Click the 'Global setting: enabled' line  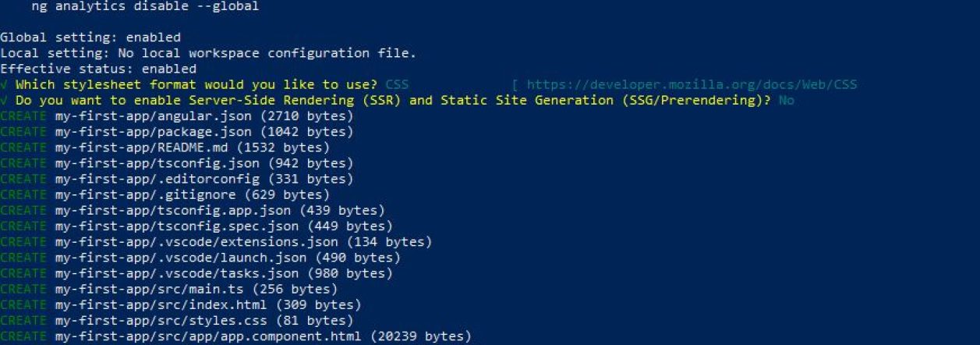(90, 37)
